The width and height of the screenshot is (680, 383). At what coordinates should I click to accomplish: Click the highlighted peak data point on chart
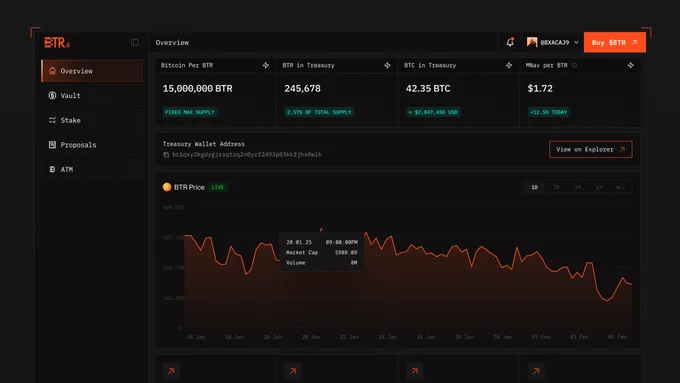[321, 229]
